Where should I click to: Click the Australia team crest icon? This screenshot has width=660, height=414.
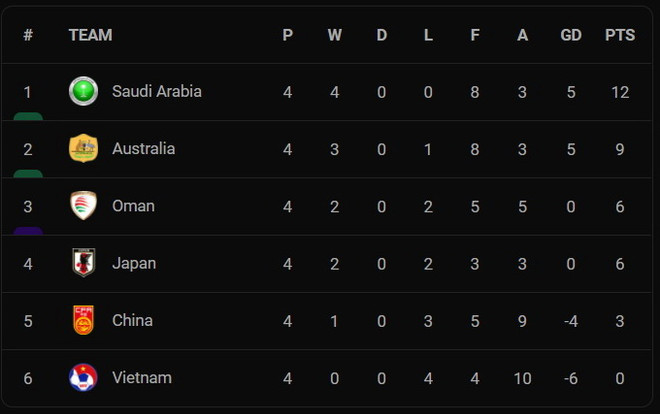[x=83, y=148]
